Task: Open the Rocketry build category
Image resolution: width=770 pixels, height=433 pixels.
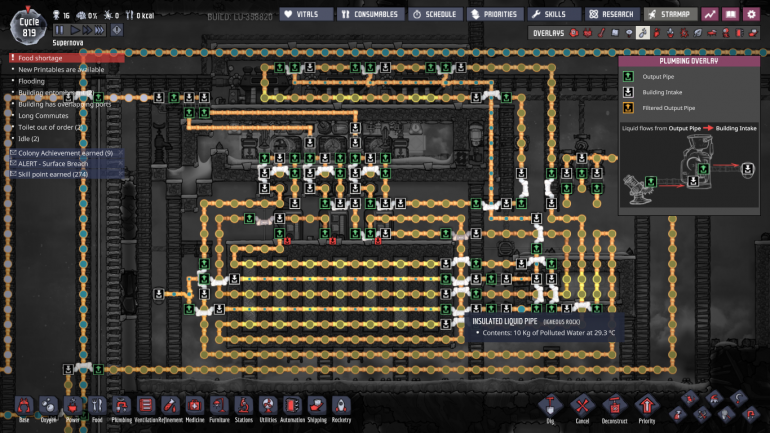Action: click(341, 408)
